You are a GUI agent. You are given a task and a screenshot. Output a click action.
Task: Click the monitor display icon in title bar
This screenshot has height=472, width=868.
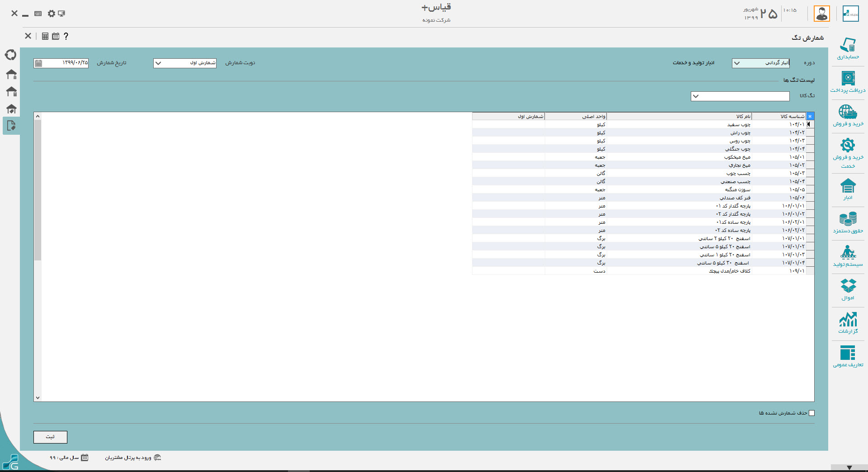[x=61, y=14]
